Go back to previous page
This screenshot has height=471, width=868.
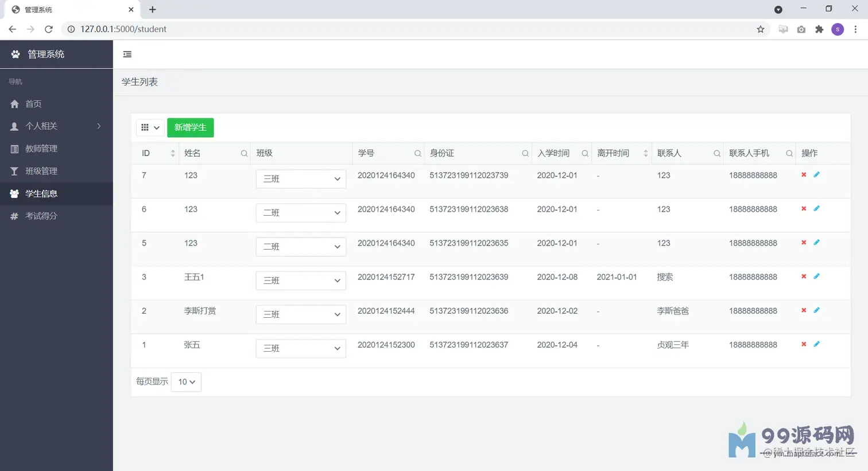[x=13, y=29]
